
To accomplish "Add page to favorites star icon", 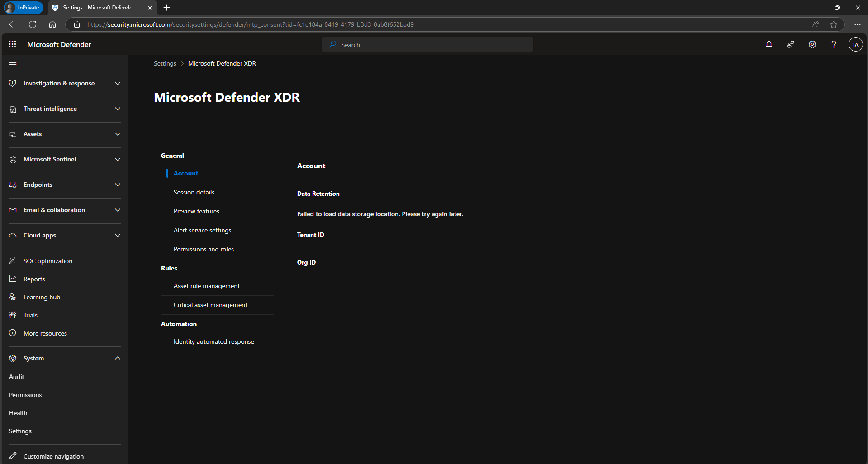I will point(834,24).
